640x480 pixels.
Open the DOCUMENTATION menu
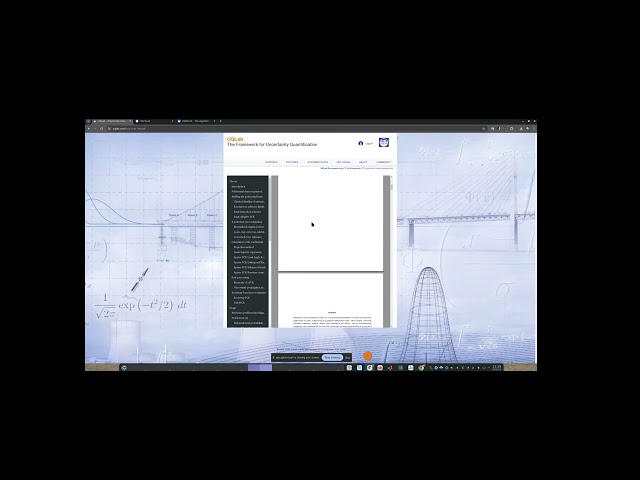(x=318, y=162)
